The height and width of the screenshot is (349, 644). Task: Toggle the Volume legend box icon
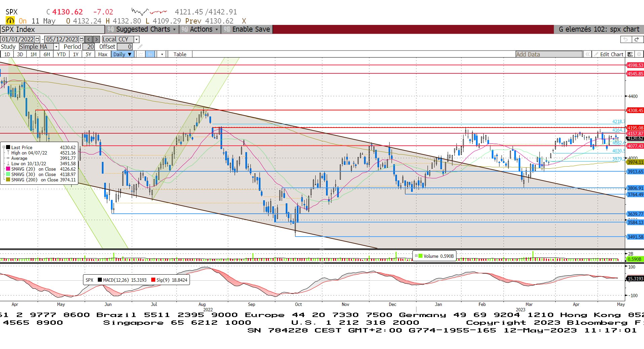(416, 256)
